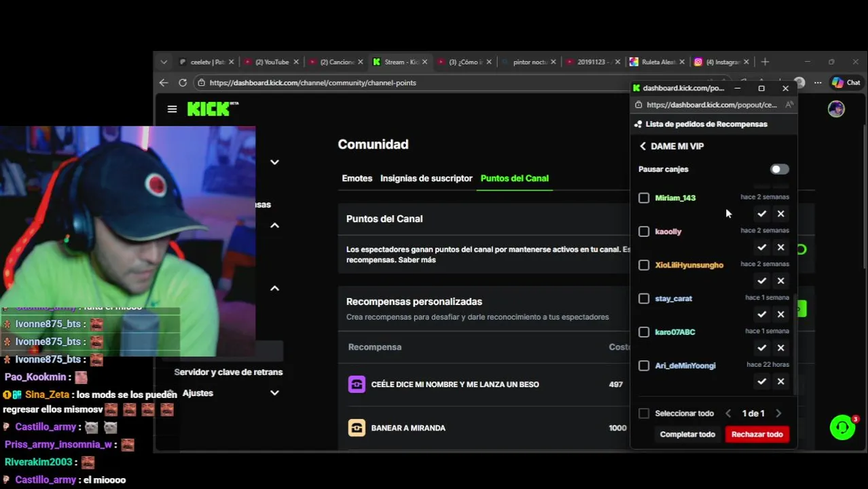The width and height of the screenshot is (868, 489).
Task: Click username Miriam_143 in request list
Action: (675, 198)
